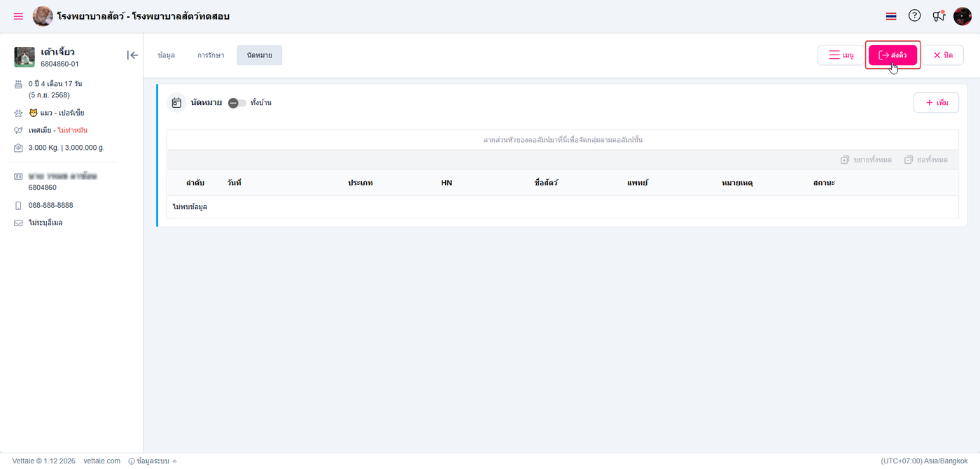Toggle the ทั้งบ้าน switch

237,103
